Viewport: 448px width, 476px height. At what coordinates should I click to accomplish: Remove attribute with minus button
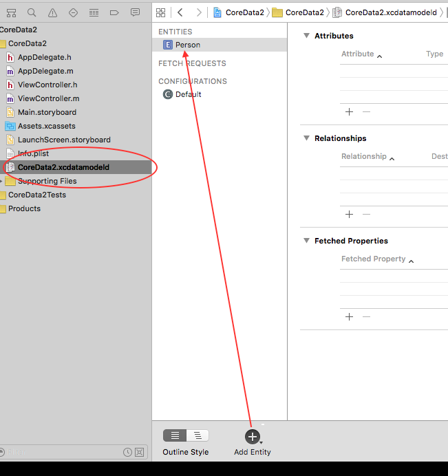tap(367, 111)
